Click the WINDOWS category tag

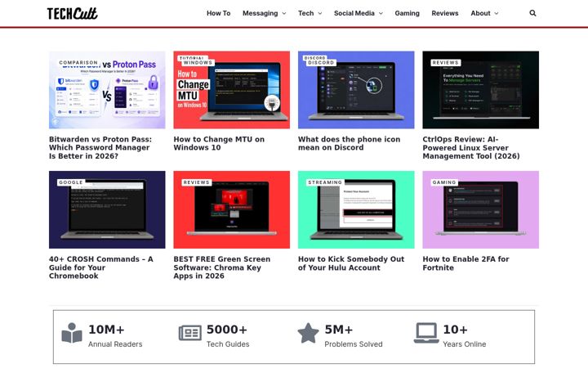click(198, 63)
